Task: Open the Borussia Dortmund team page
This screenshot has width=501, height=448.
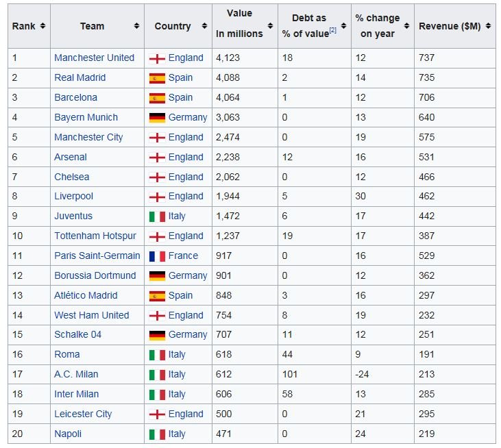Action: pos(95,275)
